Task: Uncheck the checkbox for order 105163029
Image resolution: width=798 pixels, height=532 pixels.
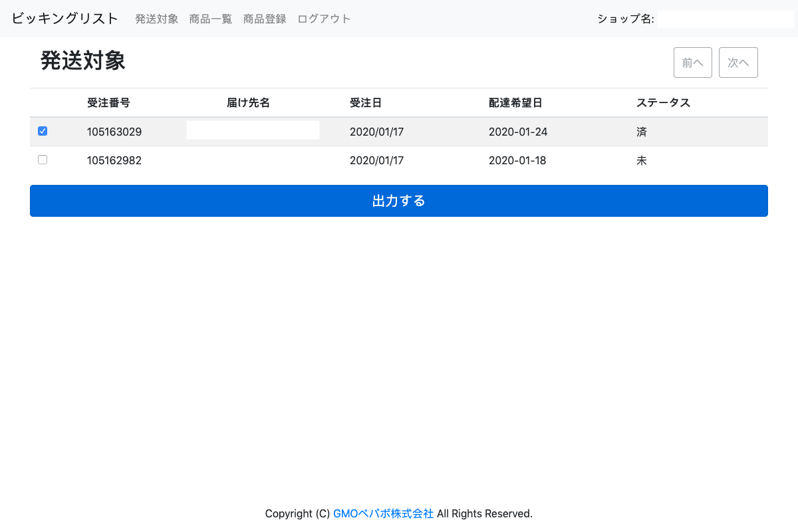Action: coord(43,131)
